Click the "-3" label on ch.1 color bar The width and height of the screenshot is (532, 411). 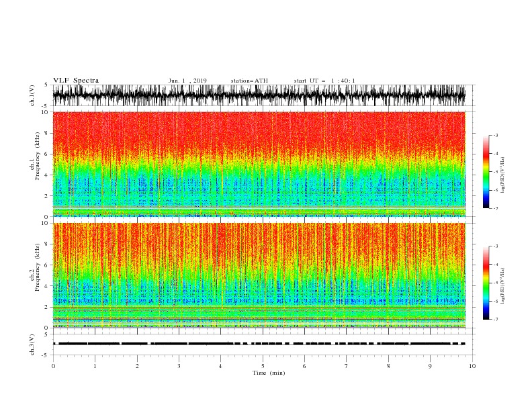(x=495, y=135)
